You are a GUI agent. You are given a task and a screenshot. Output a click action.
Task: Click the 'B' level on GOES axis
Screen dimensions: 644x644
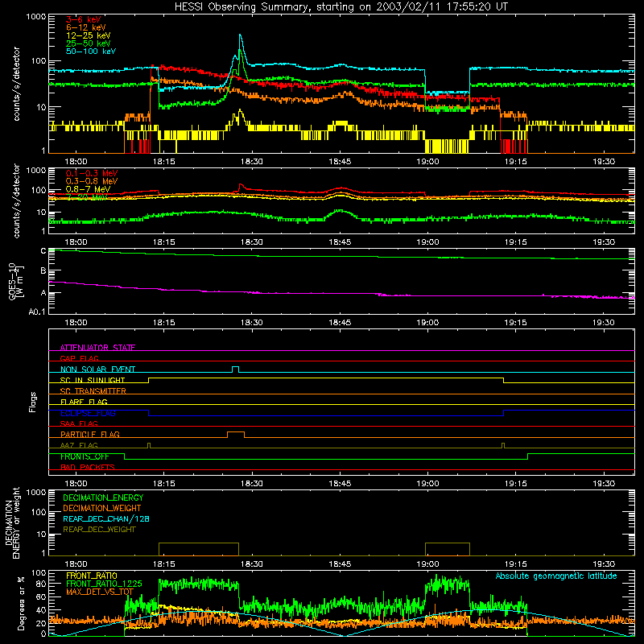click(x=43, y=270)
